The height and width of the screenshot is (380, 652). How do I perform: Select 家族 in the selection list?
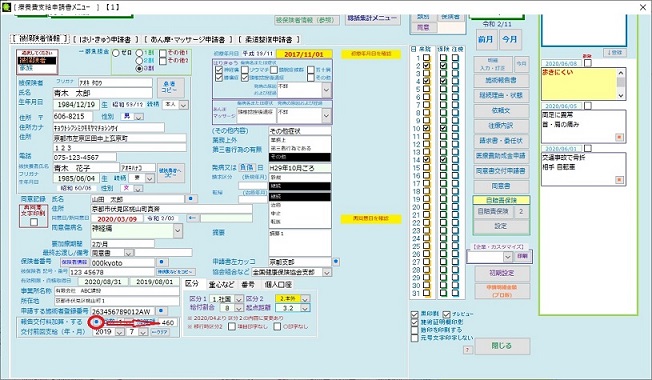click(x=37, y=68)
